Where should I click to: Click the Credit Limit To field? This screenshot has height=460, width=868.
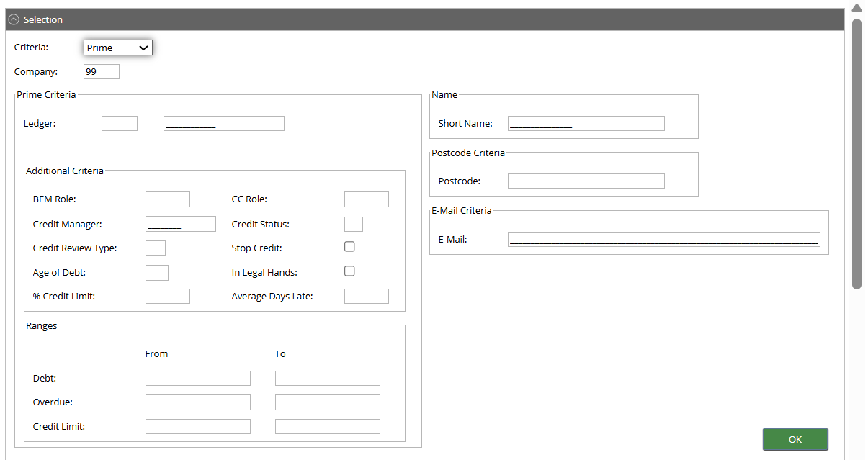(328, 426)
